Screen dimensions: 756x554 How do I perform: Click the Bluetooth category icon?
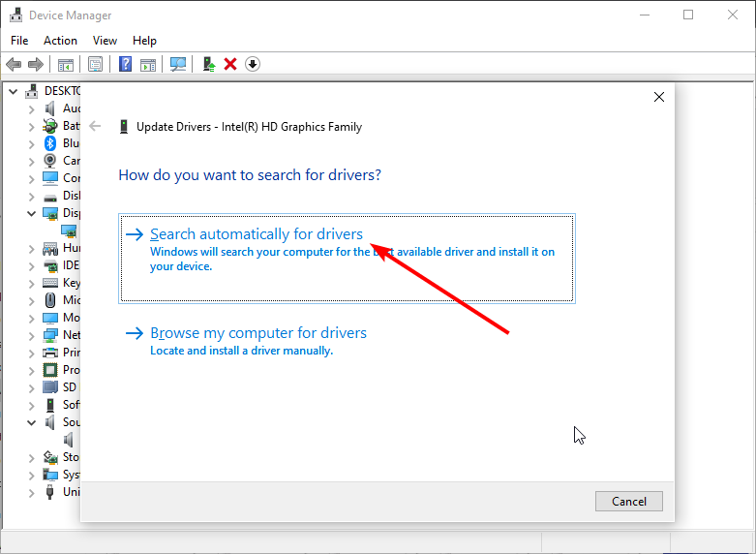tap(50, 143)
